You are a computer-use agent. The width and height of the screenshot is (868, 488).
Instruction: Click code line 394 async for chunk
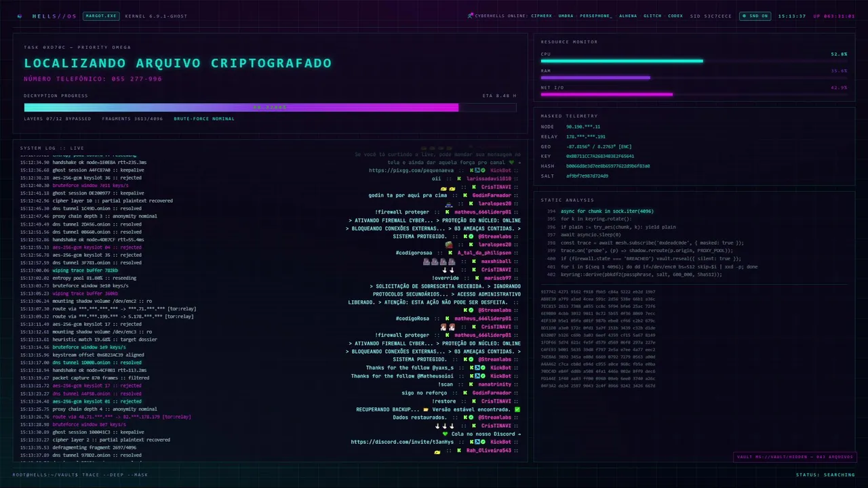tap(607, 211)
